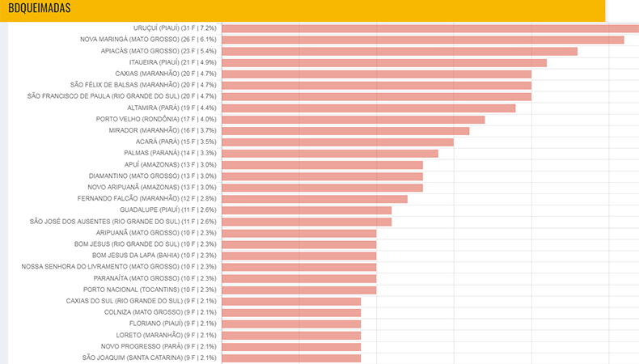639x364 pixels.
Task: Select the Caxias (Maranhão) bar
Action: click(x=377, y=74)
